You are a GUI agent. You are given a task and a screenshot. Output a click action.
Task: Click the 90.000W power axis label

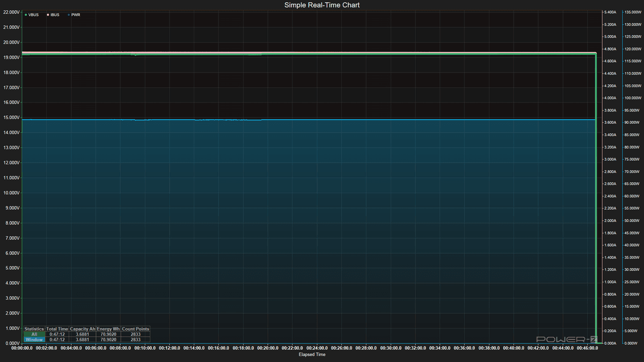633,122
